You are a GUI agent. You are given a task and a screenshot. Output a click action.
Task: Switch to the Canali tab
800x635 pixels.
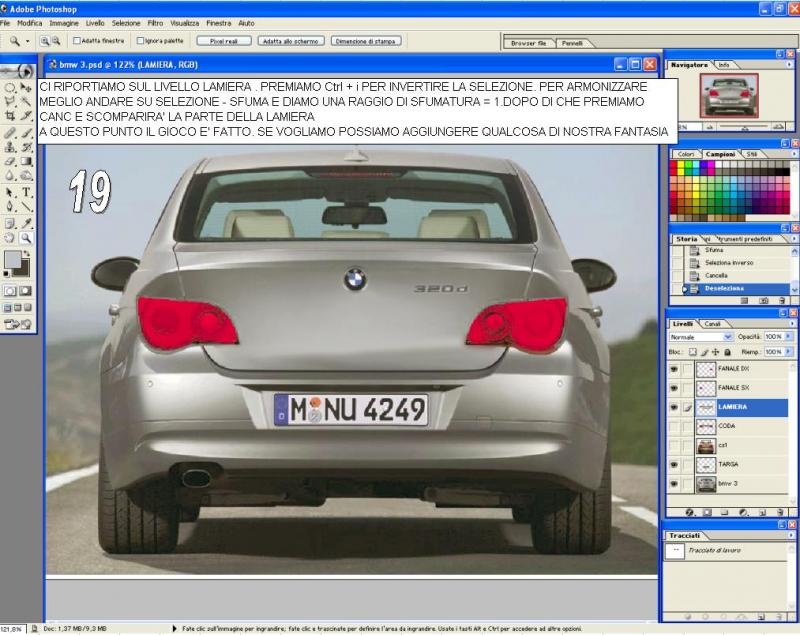[712, 324]
